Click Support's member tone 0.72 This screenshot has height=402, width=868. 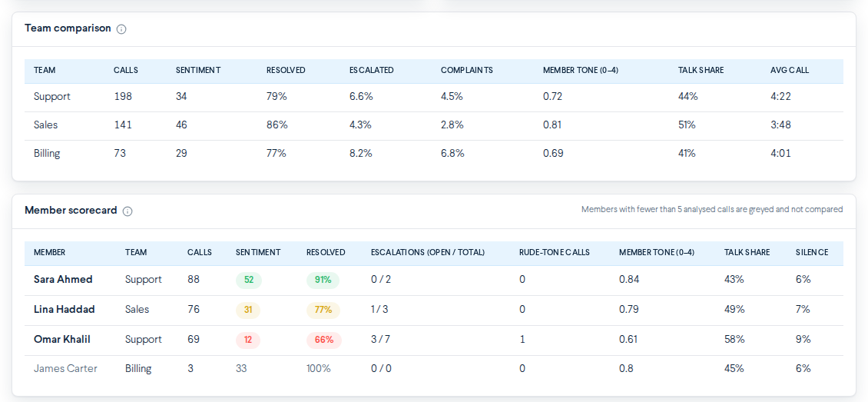(x=552, y=96)
